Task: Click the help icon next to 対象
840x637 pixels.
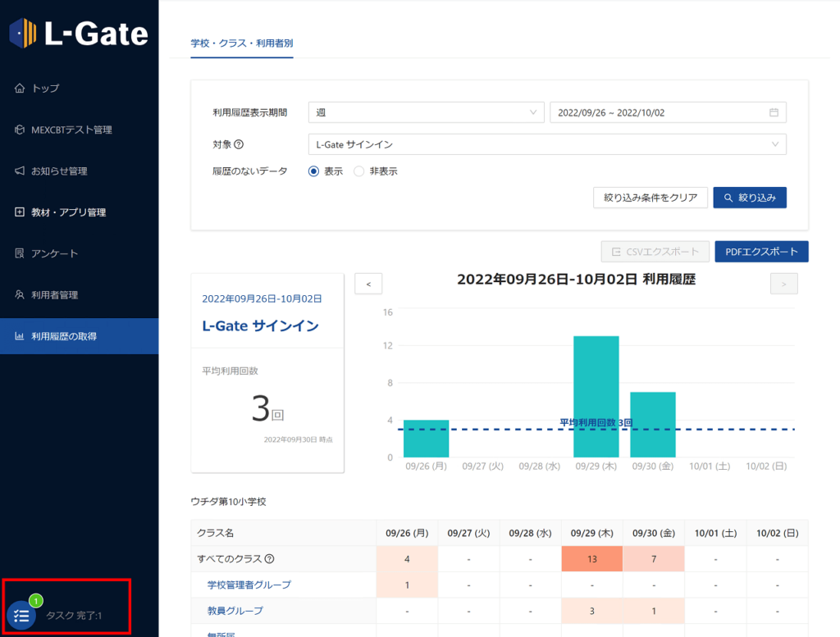Action: (x=239, y=144)
